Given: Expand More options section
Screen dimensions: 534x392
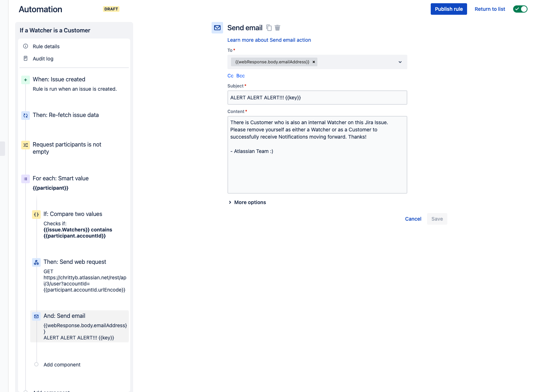Looking at the screenshot, I should pyautogui.click(x=247, y=202).
